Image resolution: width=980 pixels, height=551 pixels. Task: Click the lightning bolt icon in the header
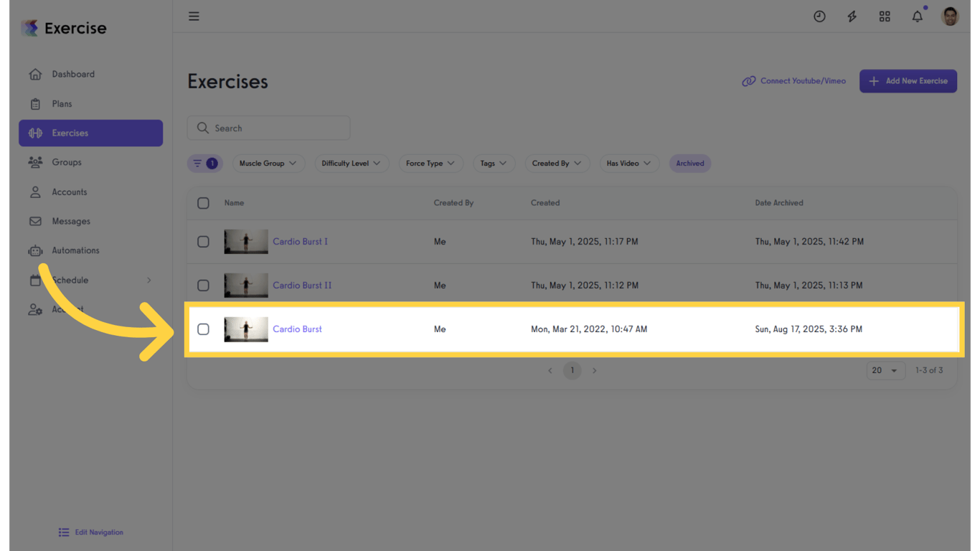coord(852,16)
